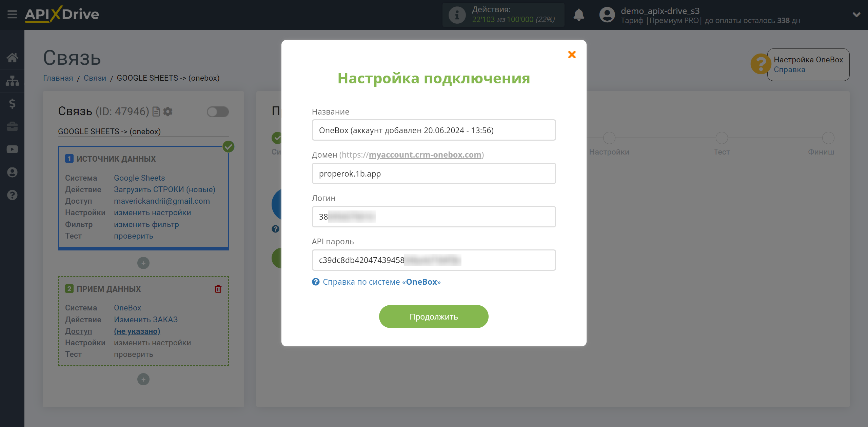Toggle the connection enable switch
This screenshot has width=868, height=427.
218,112
